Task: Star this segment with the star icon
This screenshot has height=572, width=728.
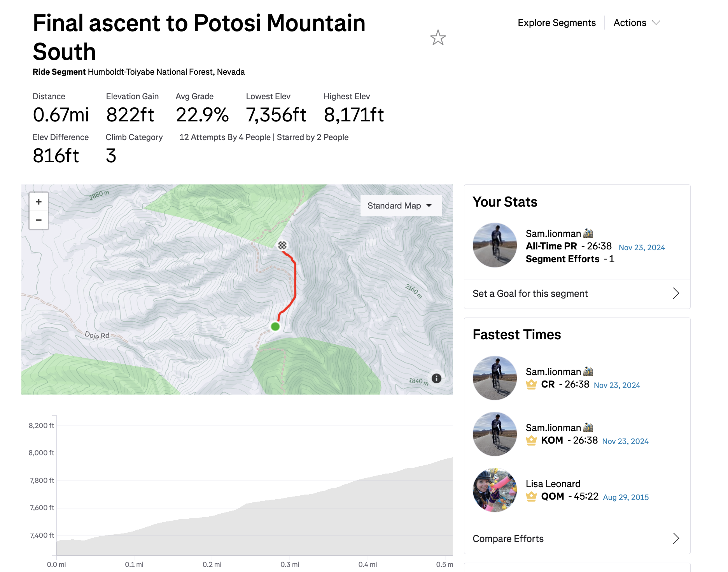Action: (438, 38)
